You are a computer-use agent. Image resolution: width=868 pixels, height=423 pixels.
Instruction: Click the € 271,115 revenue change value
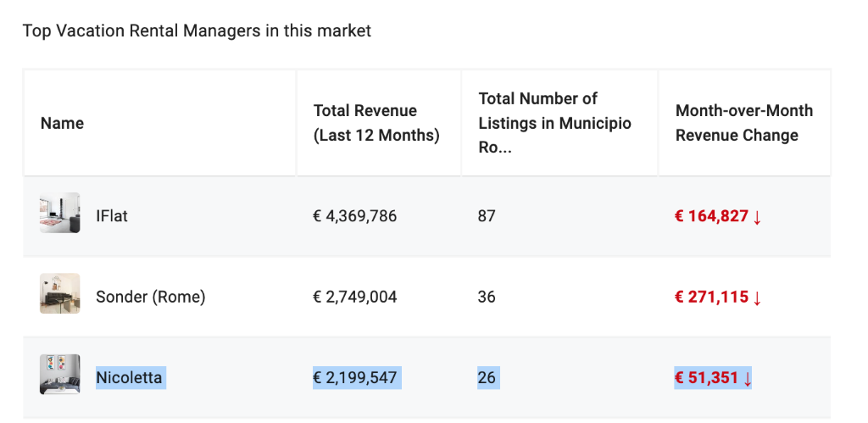(x=711, y=298)
